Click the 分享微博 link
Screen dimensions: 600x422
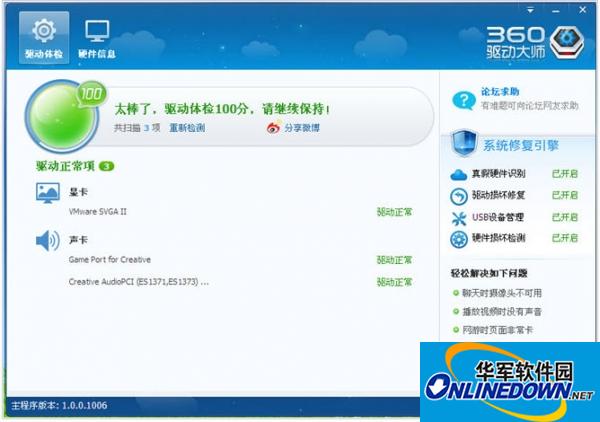[302, 128]
